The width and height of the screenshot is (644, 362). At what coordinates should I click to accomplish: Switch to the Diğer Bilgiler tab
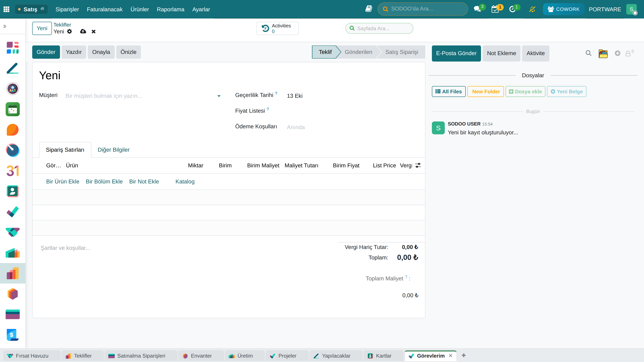114,150
